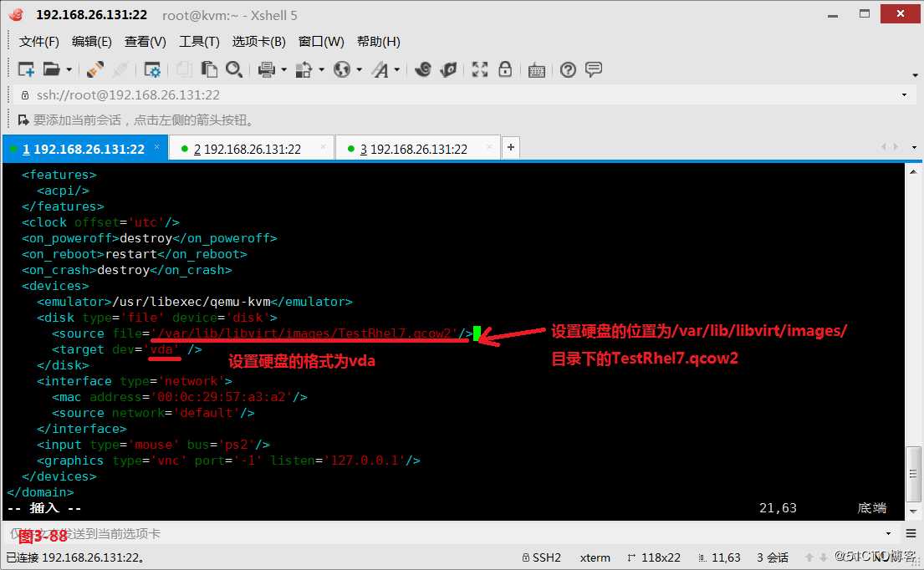Open the 选项卡(B) menu
Image resolution: width=924 pixels, height=570 pixels.
258,42
